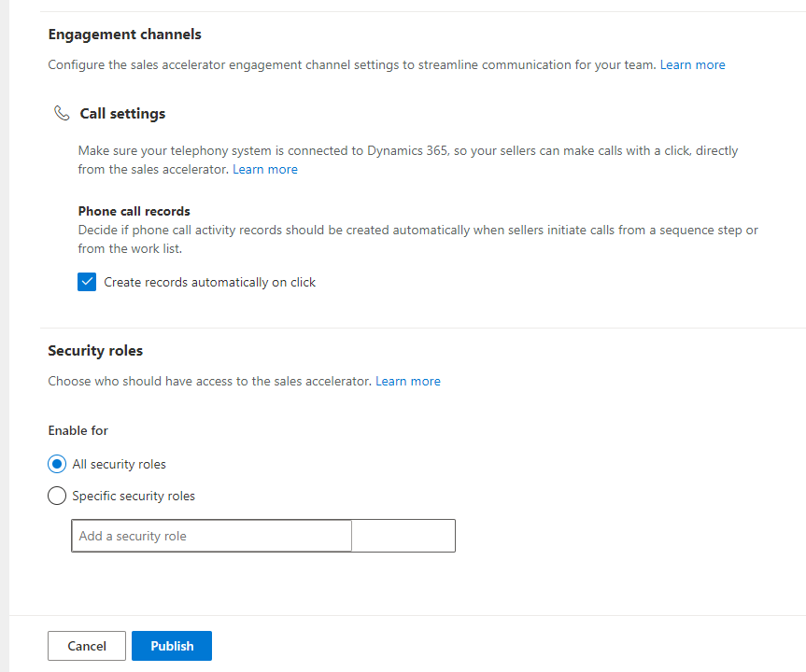Viewport: 806px width, 672px height.
Task: Click the phone call records description paragraph
Action: click(417, 240)
